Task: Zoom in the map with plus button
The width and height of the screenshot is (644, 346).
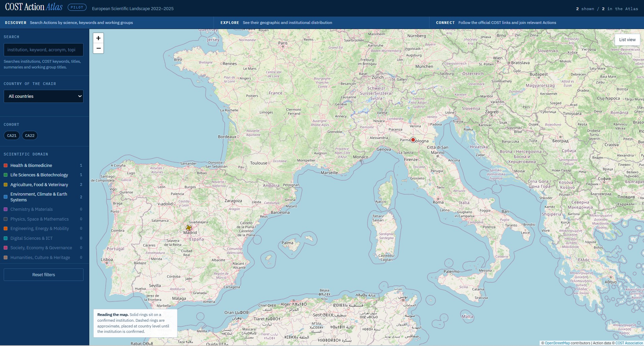Action: tap(98, 38)
